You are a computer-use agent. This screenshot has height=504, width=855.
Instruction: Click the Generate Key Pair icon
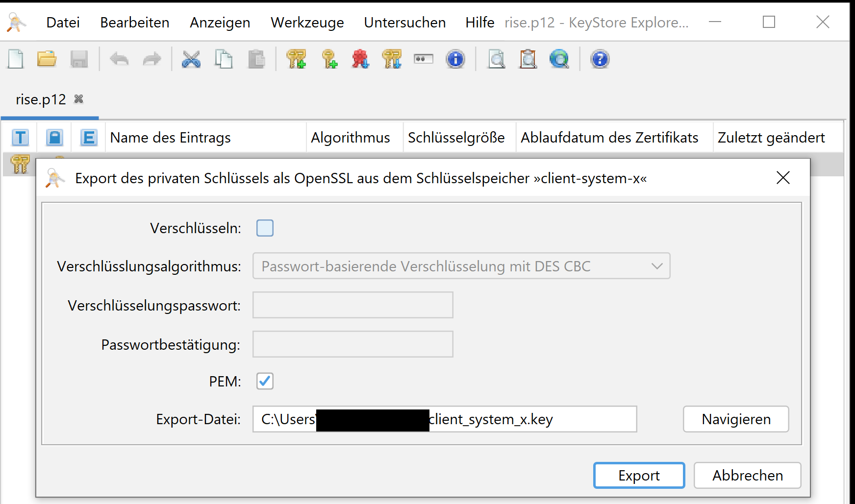tap(296, 59)
